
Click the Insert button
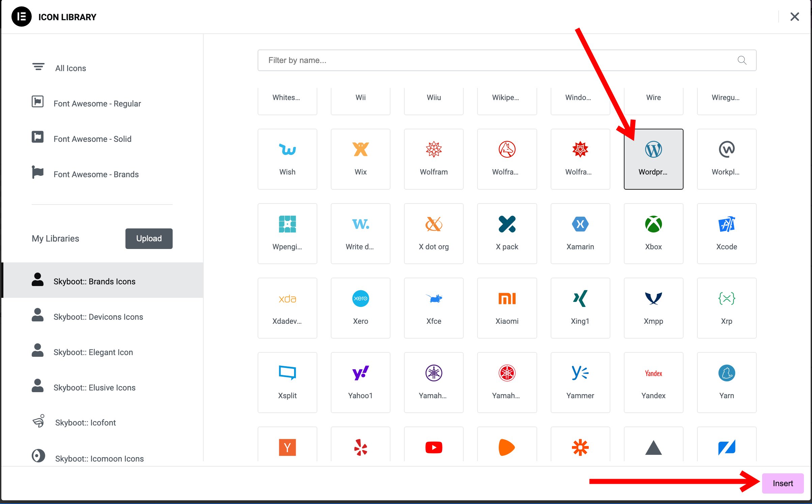click(x=782, y=483)
